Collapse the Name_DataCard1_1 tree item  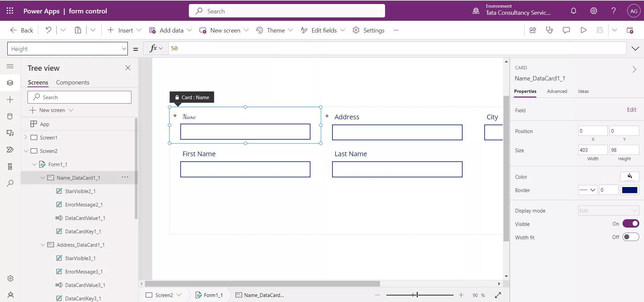pos(43,178)
